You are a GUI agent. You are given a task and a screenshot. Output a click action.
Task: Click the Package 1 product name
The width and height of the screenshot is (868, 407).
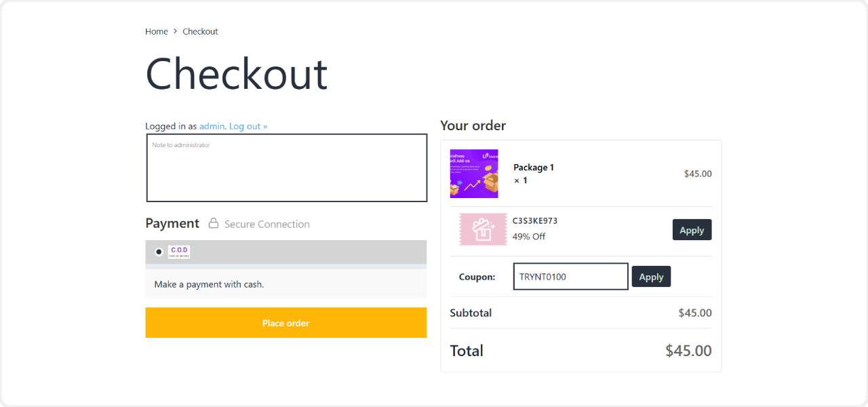click(533, 167)
